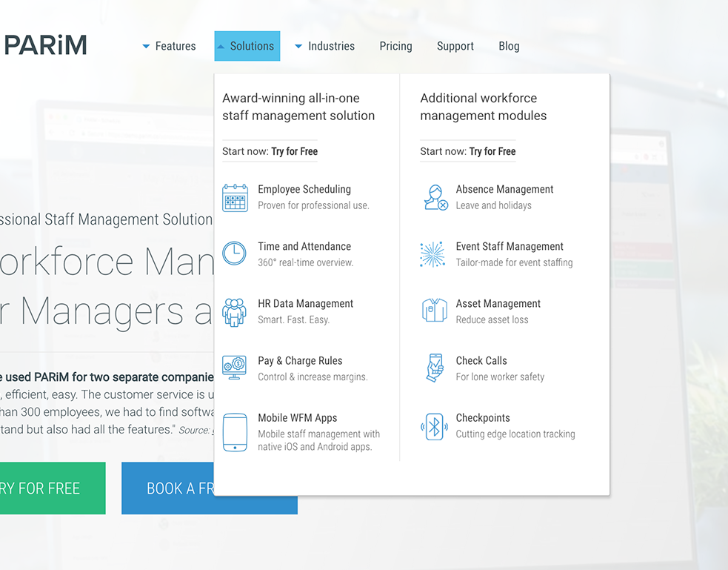Click the Mobile WFM Apps phone icon
The width and height of the screenshot is (728, 570).
point(235,432)
